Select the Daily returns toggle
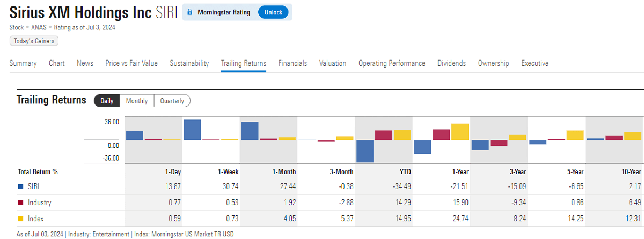Screen dimensions: 644x239 [x=107, y=101]
